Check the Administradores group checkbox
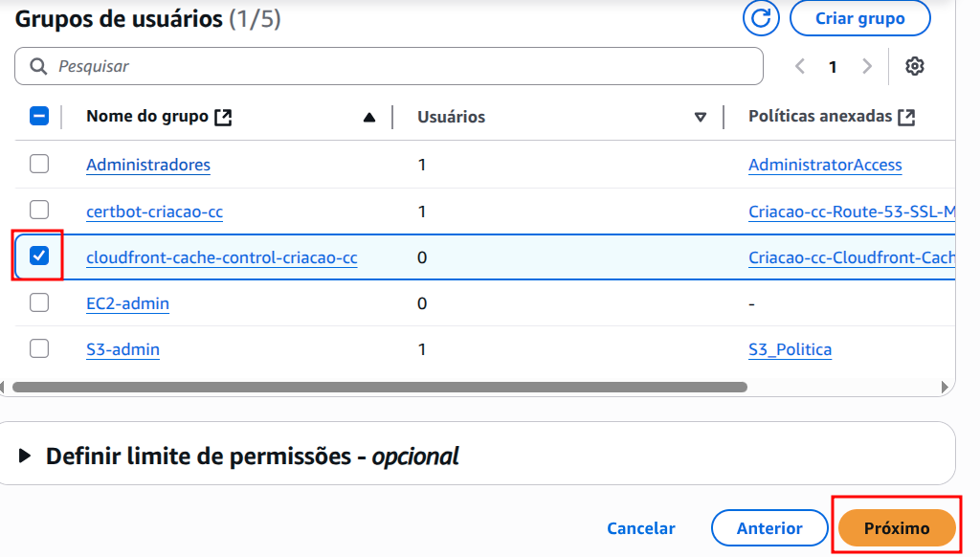This screenshot has height=557, width=980. click(39, 164)
